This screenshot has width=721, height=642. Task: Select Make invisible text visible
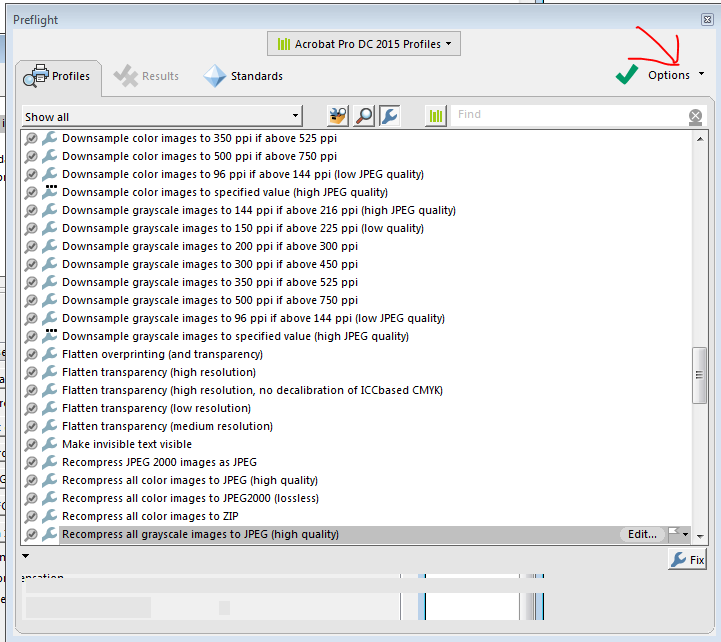(127, 444)
